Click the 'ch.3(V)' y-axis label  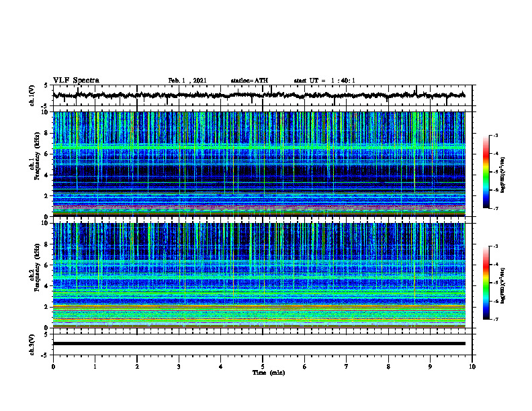pyautogui.click(x=32, y=345)
